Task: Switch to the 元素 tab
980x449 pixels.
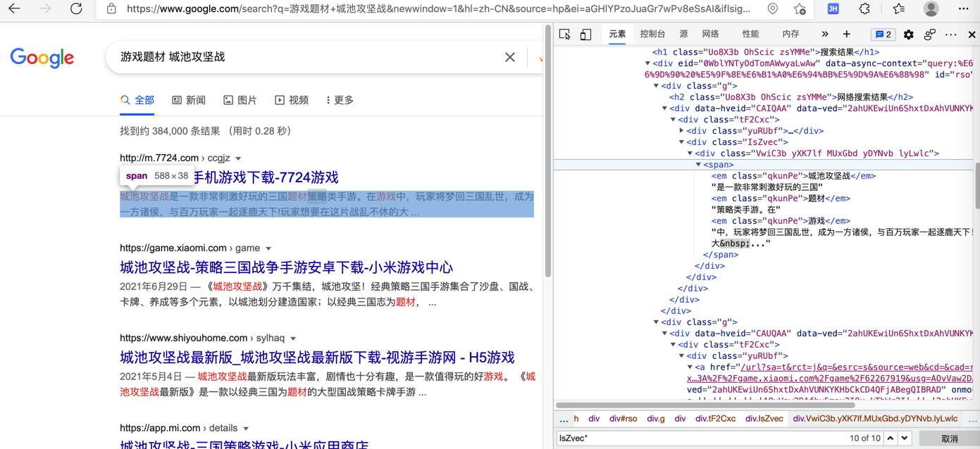Action: [617, 34]
